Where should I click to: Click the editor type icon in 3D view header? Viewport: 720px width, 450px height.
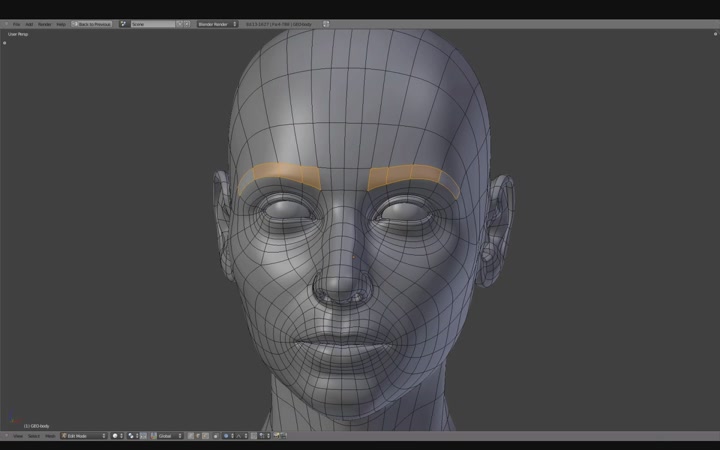tap(6, 436)
